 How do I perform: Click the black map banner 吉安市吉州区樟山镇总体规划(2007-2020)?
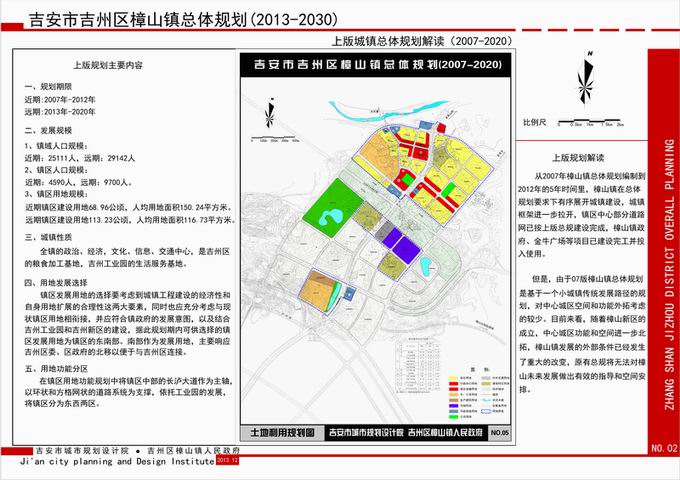(x=377, y=65)
